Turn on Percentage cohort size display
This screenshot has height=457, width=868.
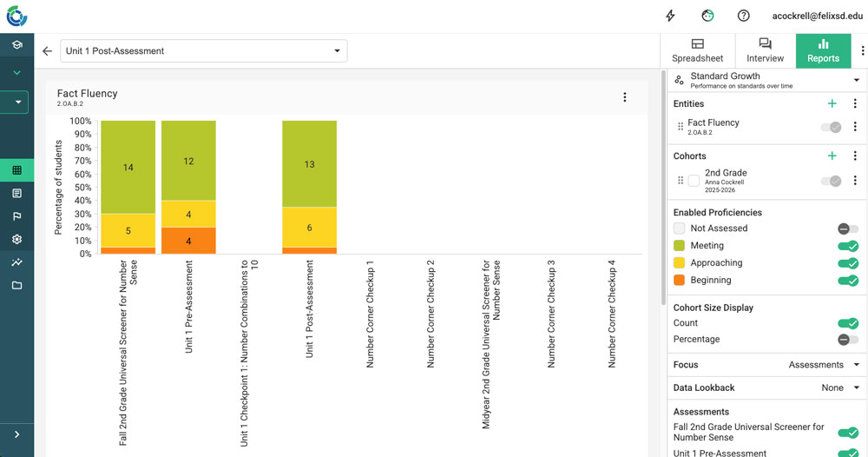847,339
